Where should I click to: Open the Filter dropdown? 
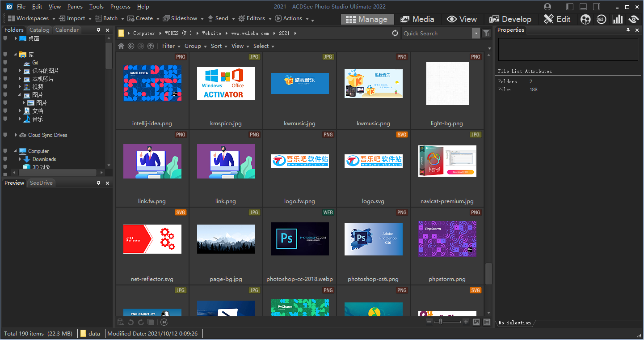(x=171, y=46)
